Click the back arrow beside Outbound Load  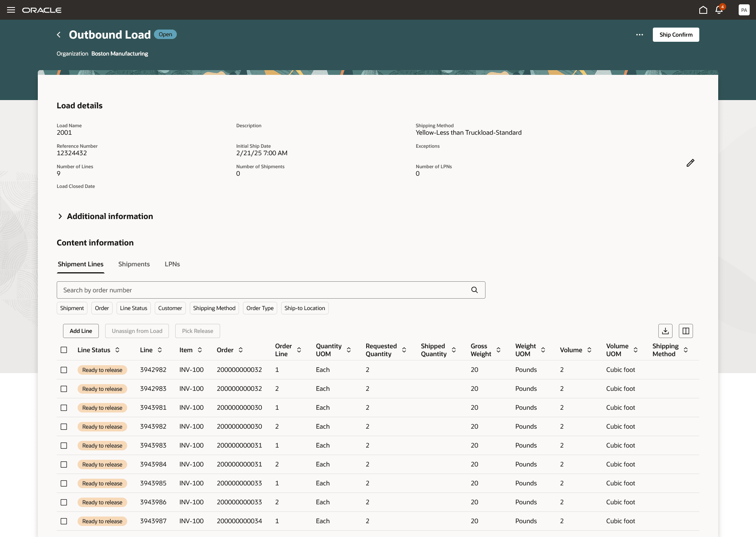(x=59, y=35)
